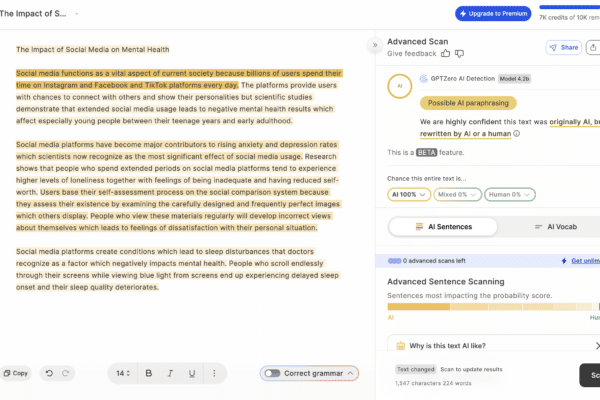The image size is (600, 400).
Task: Click the thumbs up feedback icon
Action: 445,54
